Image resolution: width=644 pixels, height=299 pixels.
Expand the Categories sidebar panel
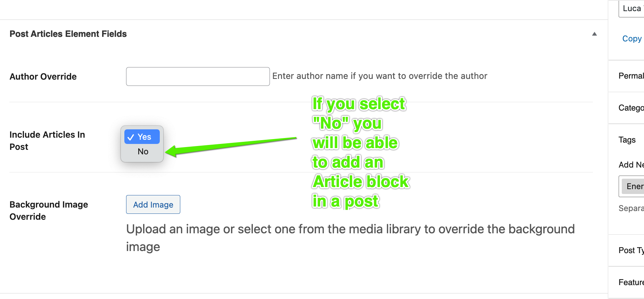tap(631, 108)
